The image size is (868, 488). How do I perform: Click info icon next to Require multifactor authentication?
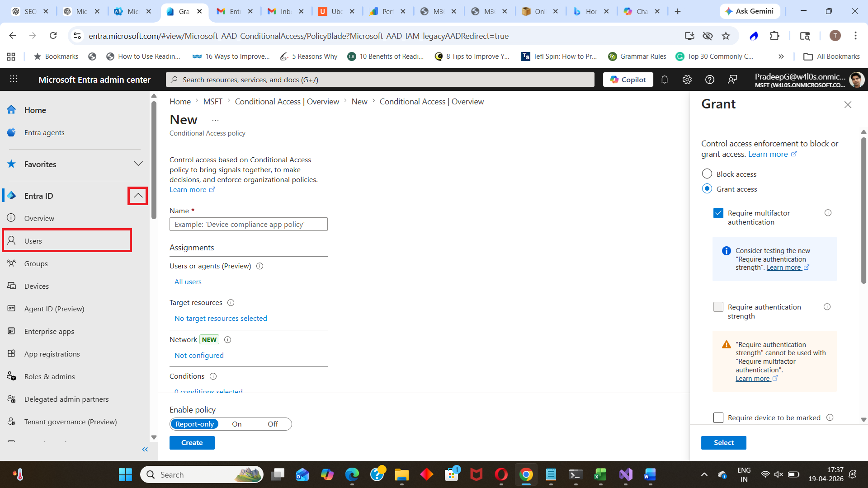[x=828, y=213]
